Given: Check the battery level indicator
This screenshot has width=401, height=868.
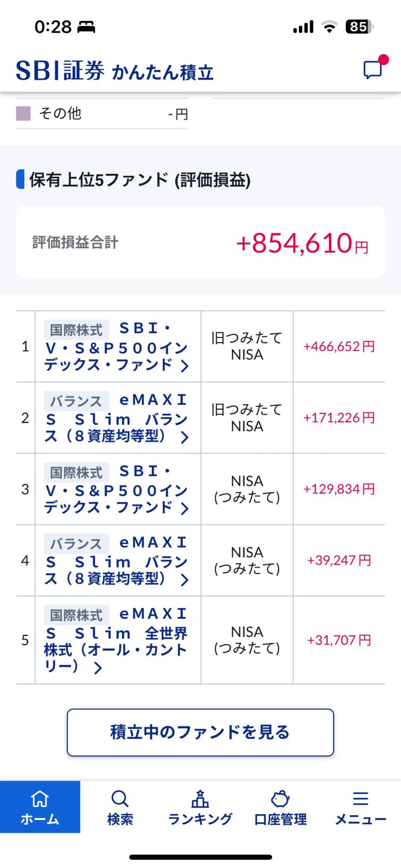Looking at the screenshot, I should click(x=359, y=27).
